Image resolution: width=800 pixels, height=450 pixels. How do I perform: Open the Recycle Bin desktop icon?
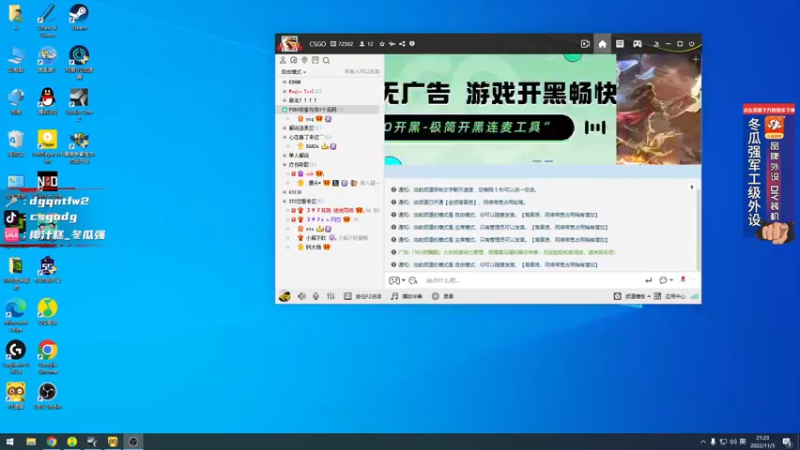point(16,143)
